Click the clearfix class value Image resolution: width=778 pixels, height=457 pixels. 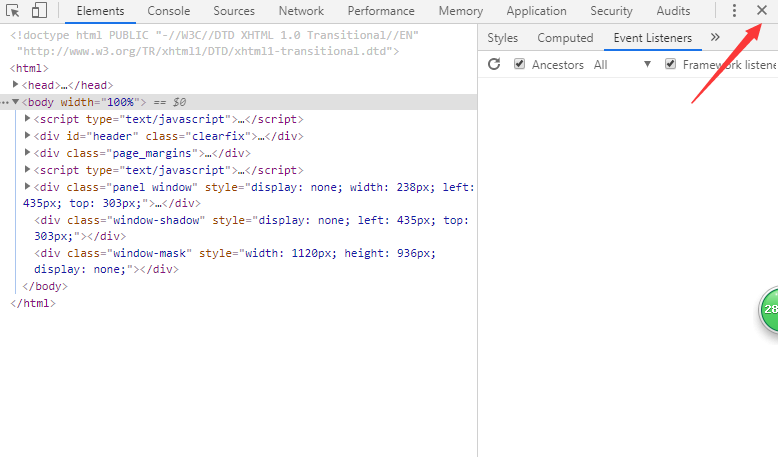(218, 136)
